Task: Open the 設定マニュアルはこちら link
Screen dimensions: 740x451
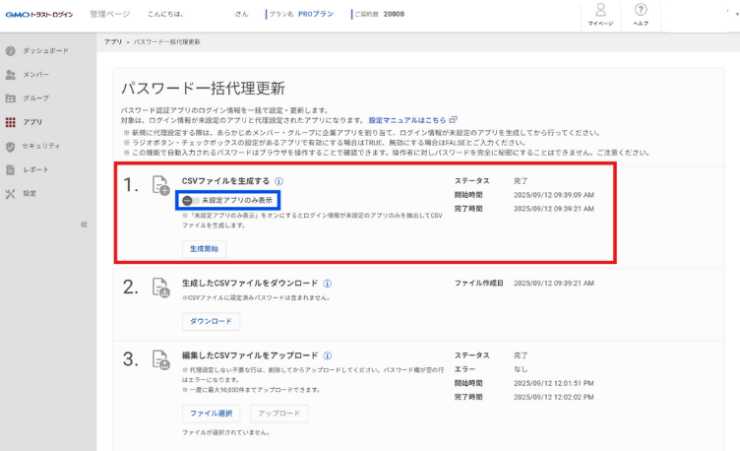Action: (408, 119)
